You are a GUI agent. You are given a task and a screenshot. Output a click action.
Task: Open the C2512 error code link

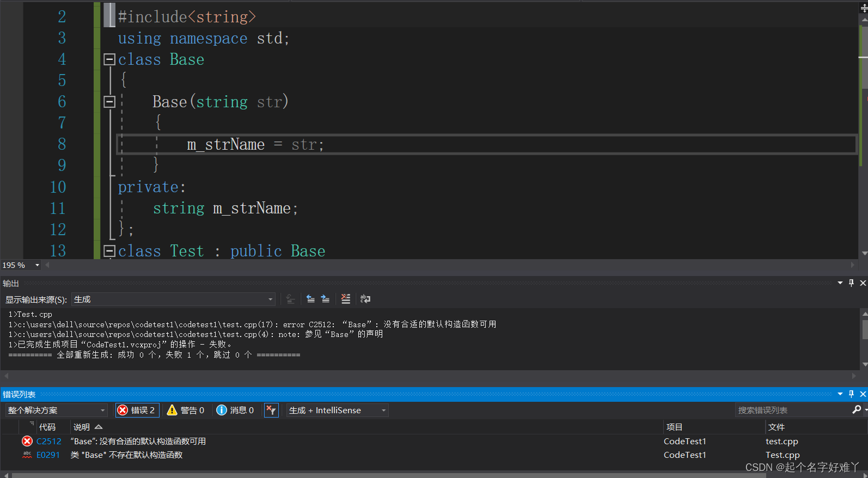coord(49,442)
